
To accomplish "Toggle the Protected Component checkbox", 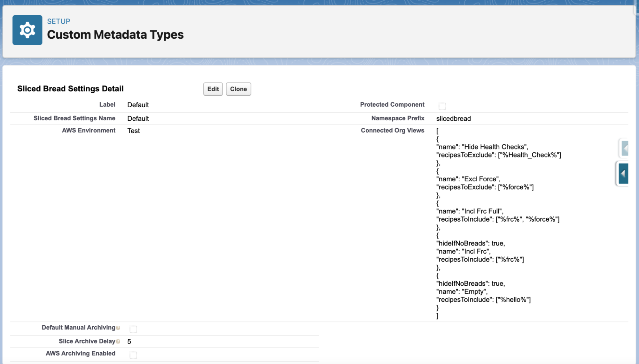I will [442, 106].
